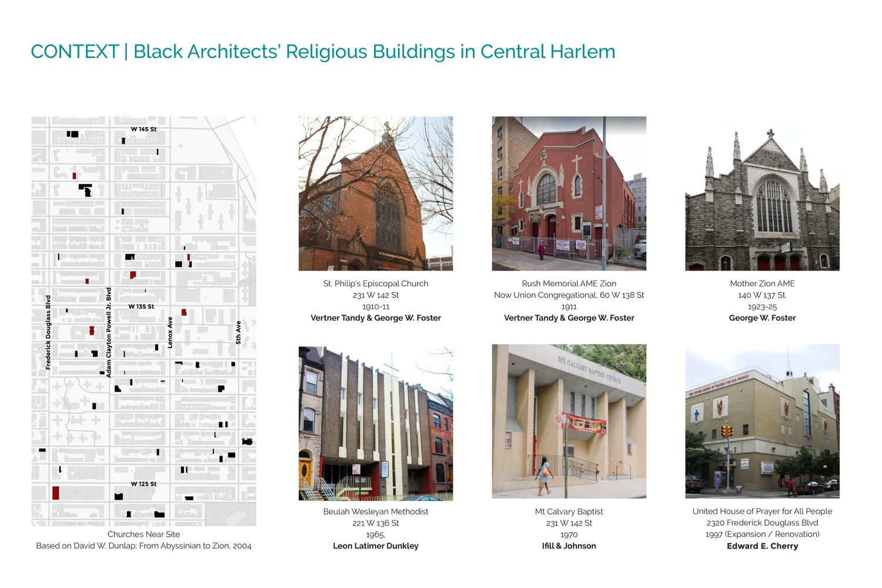This screenshot has width=882, height=588.
Task: Click the 'W 145 St' map label
Action: (143, 129)
